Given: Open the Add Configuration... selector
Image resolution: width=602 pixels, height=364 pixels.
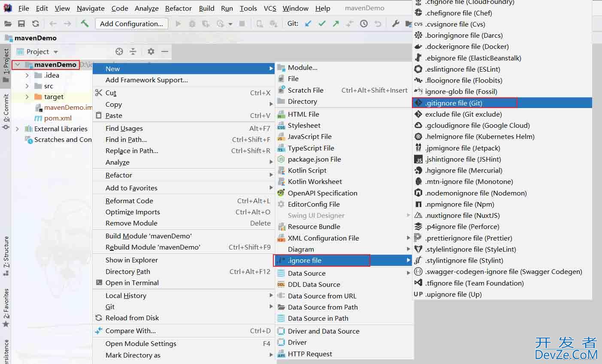Looking at the screenshot, I should coord(131,24).
